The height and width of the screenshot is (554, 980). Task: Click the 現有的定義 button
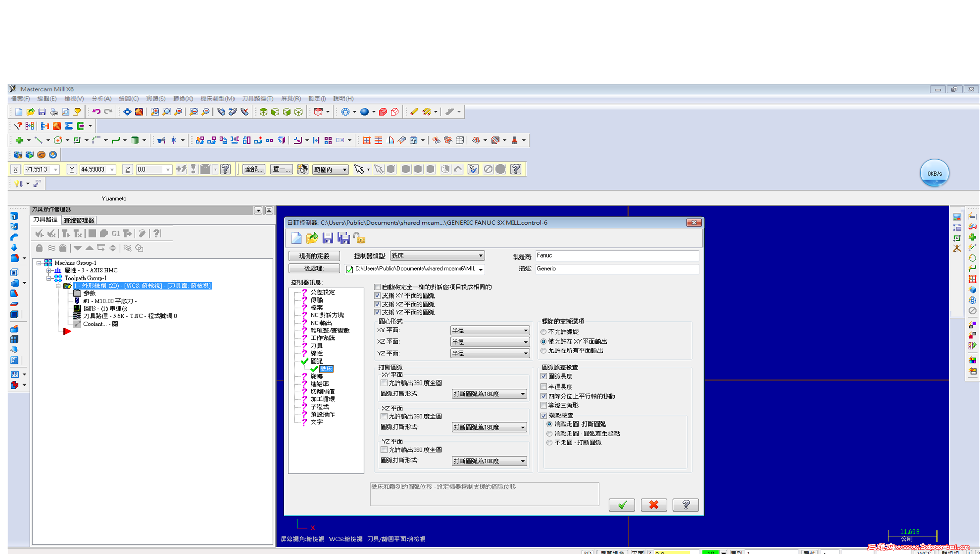[x=314, y=256]
